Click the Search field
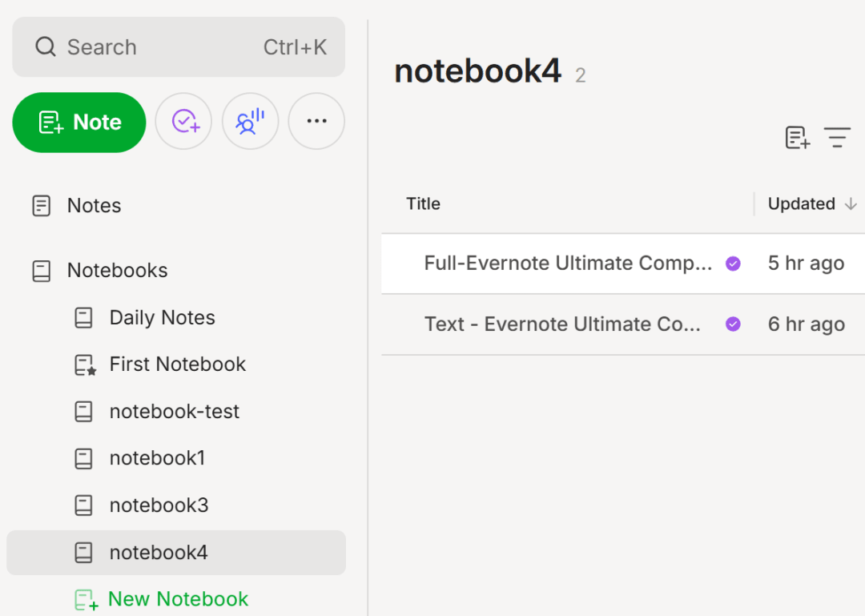This screenshot has width=865, height=616. pyautogui.click(x=179, y=47)
